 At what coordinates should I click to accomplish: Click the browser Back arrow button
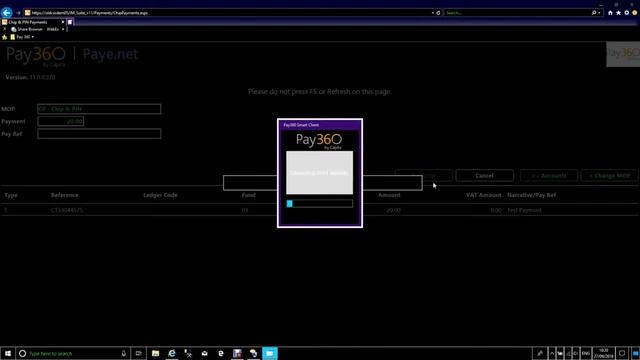7,13
